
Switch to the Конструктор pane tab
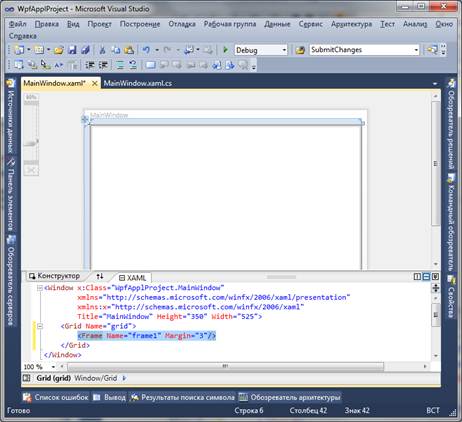coord(55,276)
